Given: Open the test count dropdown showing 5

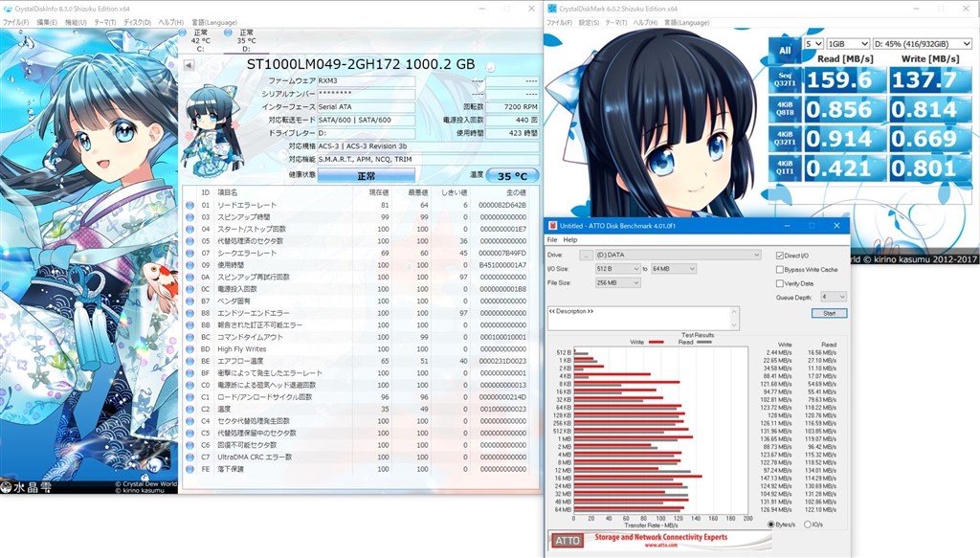Looking at the screenshot, I should [x=813, y=44].
